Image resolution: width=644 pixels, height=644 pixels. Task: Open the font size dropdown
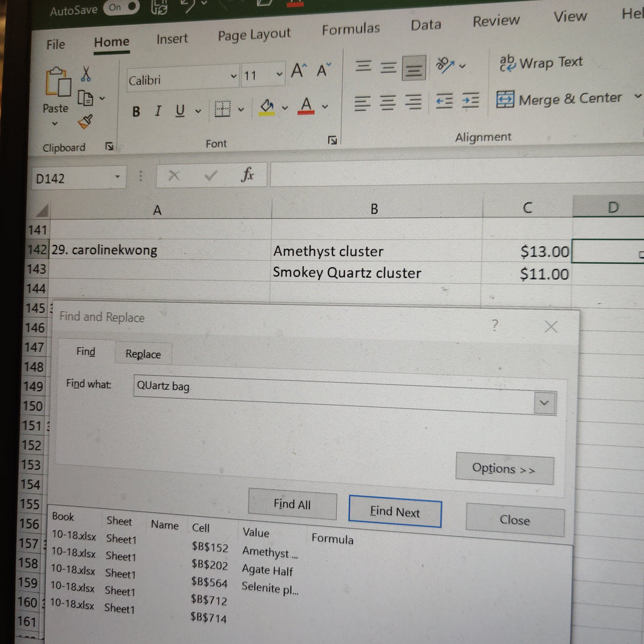279,74
